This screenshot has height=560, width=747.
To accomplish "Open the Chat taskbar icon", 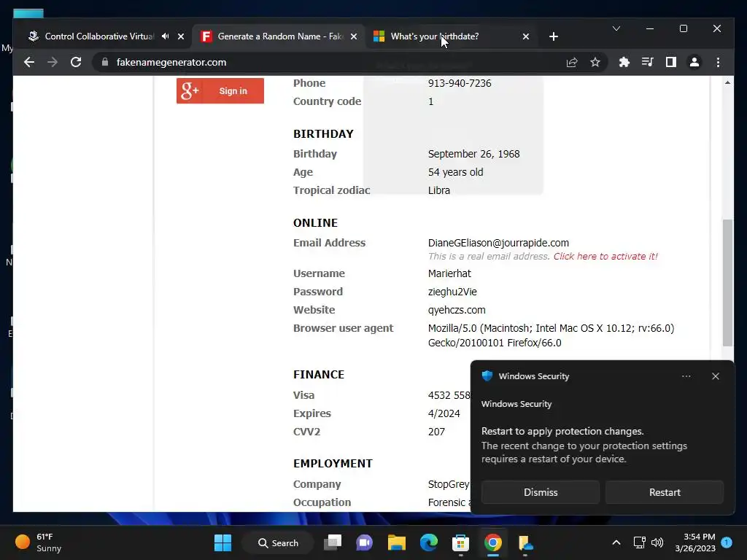I will click(365, 542).
